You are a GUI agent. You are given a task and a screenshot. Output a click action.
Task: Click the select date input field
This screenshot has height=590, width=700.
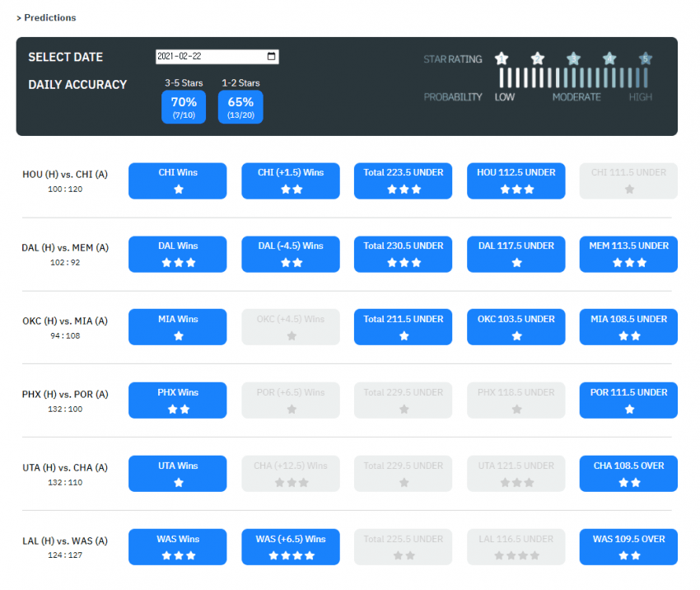tap(210, 57)
